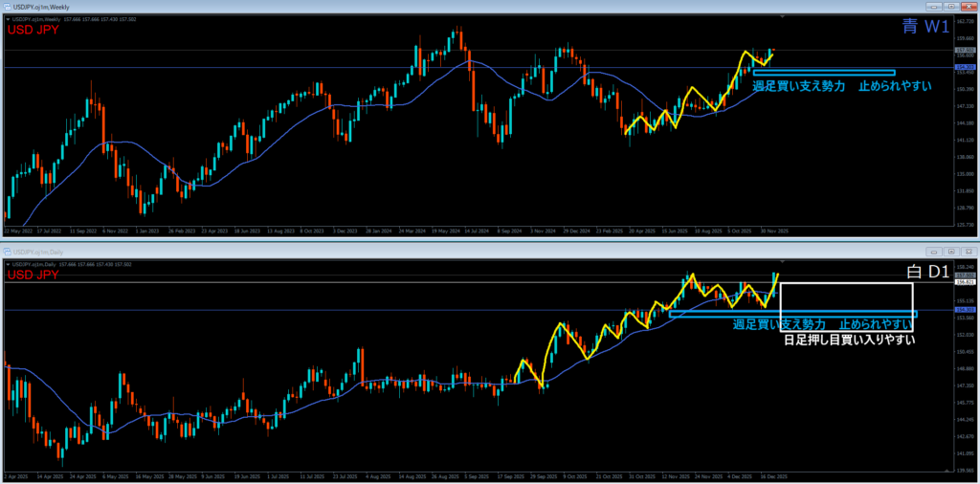Click the Daily chart window icon

click(x=9, y=251)
